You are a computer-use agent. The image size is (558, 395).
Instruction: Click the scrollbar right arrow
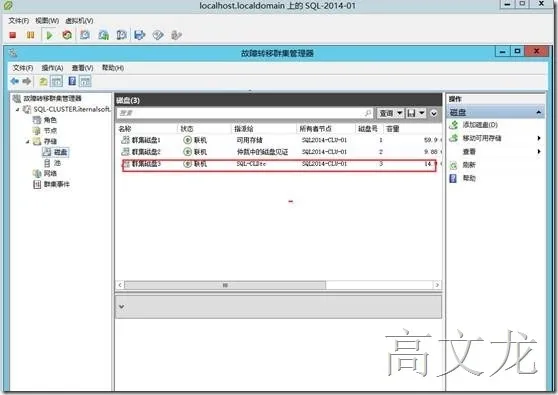[437, 285]
